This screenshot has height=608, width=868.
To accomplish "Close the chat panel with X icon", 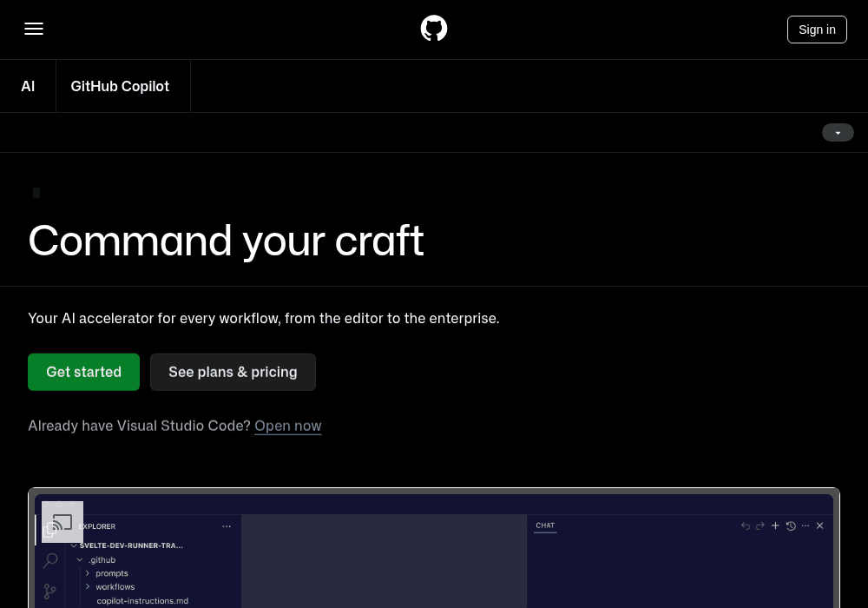I will tap(820, 525).
